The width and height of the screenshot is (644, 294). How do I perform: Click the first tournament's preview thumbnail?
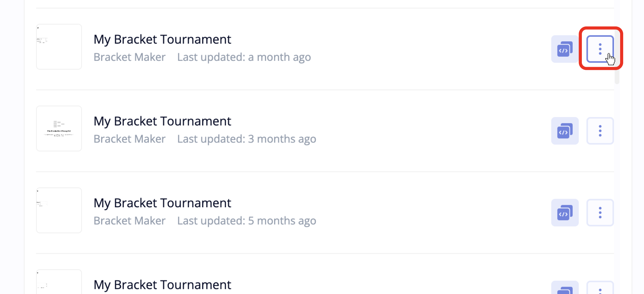[x=59, y=46]
